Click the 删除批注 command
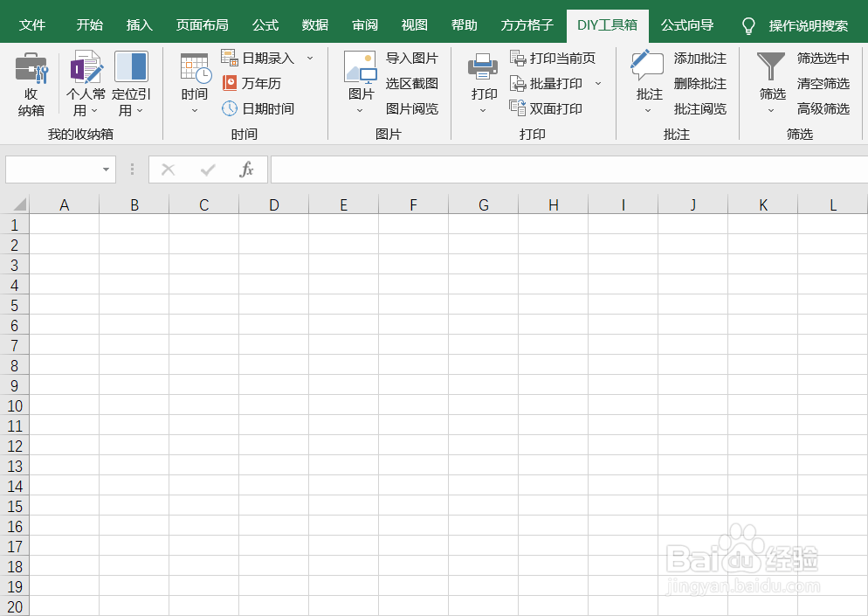The image size is (868, 616). pos(701,83)
